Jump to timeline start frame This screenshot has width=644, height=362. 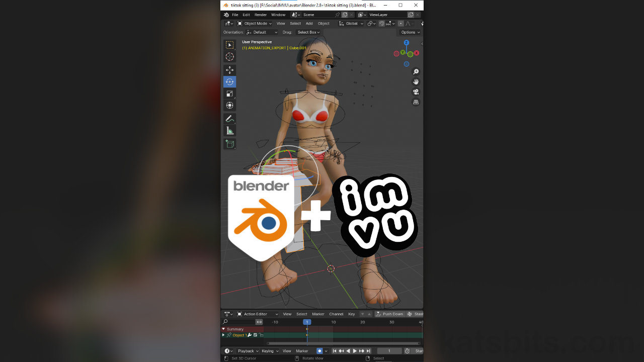coord(335,351)
